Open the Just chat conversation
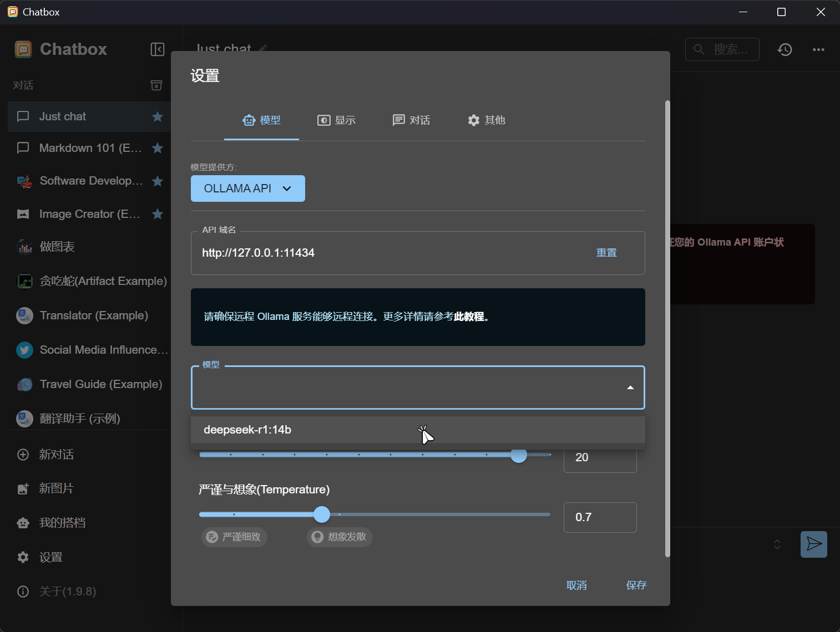840x632 pixels. click(89, 116)
